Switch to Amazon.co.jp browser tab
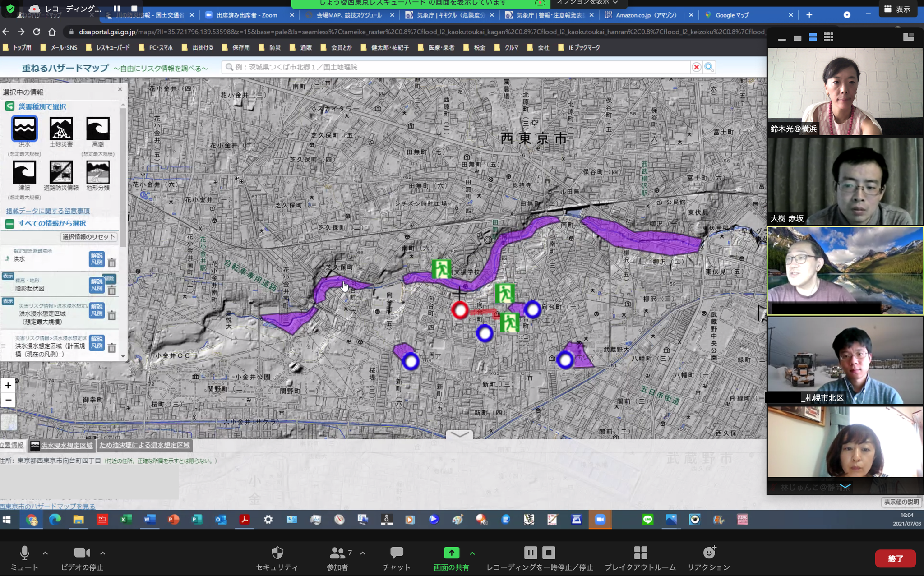The height and width of the screenshot is (576, 924). coord(646,15)
